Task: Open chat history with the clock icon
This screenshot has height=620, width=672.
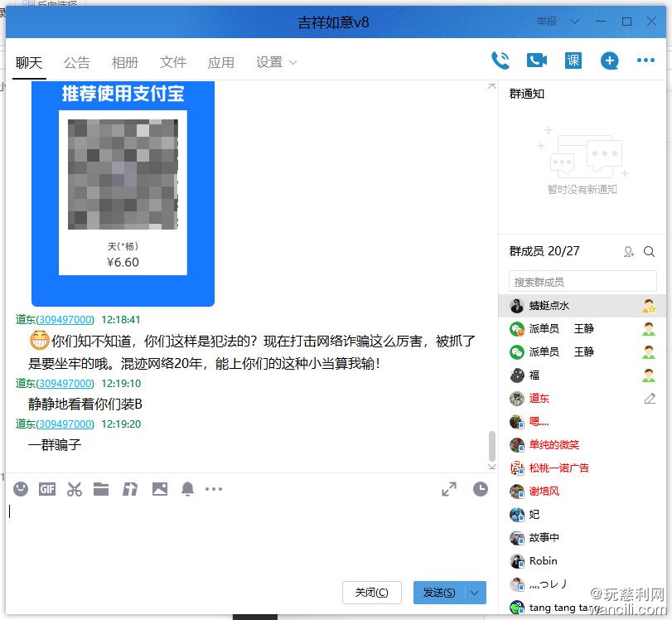Action: (480, 489)
